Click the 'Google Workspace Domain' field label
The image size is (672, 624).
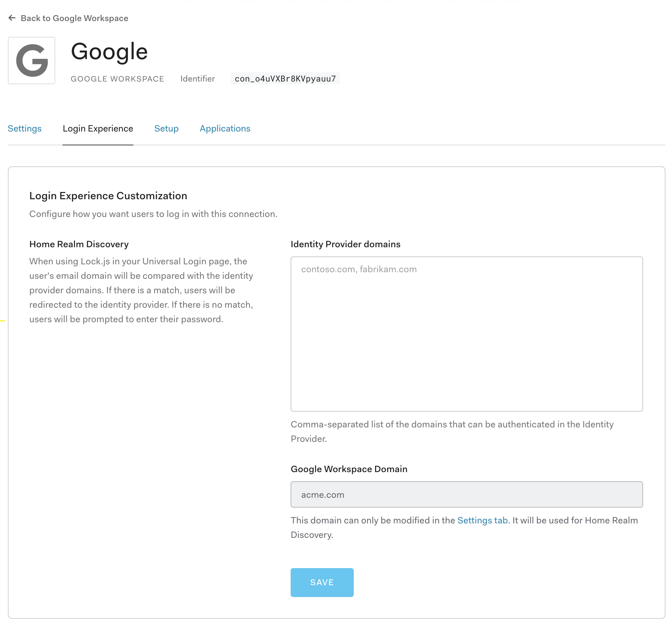(x=349, y=469)
